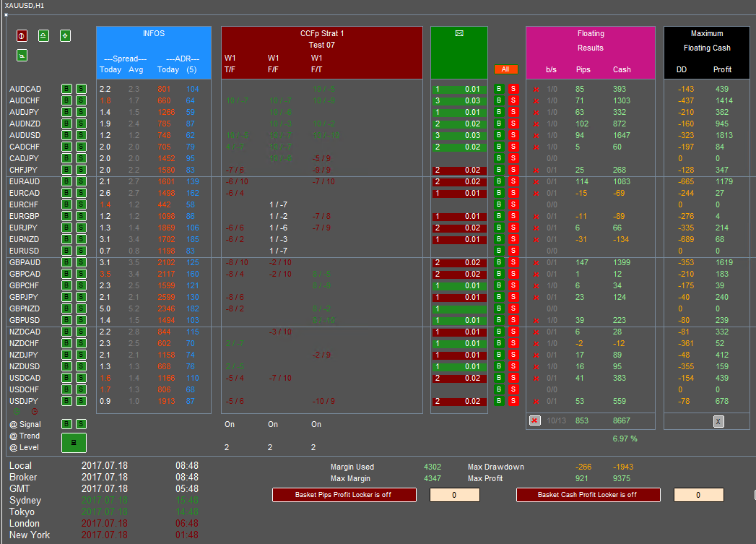Click red S under All column in AUDJPY row
This screenshot has width=756, height=544.
pyautogui.click(x=513, y=112)
